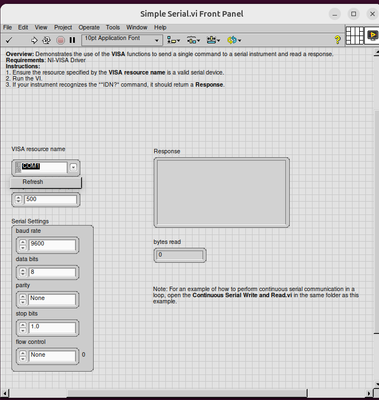Click the 'baud rate' label
The image size is (379, 400).
tap(28, 231)
